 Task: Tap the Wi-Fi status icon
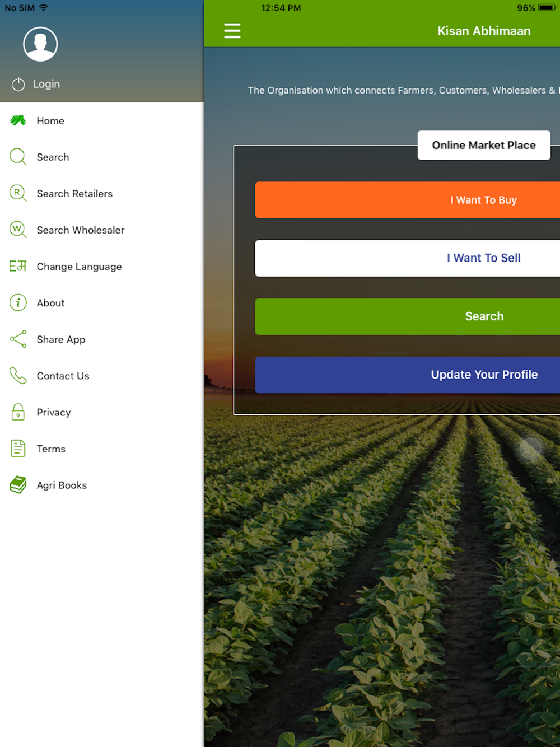point(44,8)
